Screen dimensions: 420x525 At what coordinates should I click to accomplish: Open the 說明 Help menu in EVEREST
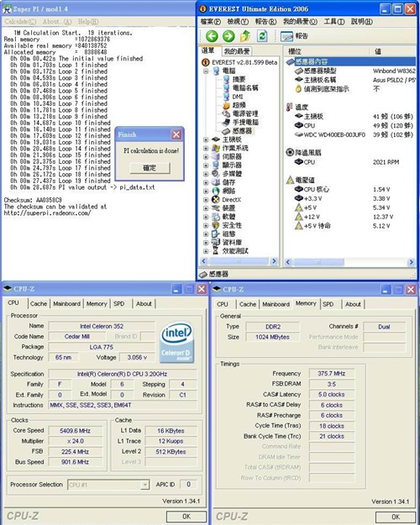362,22
